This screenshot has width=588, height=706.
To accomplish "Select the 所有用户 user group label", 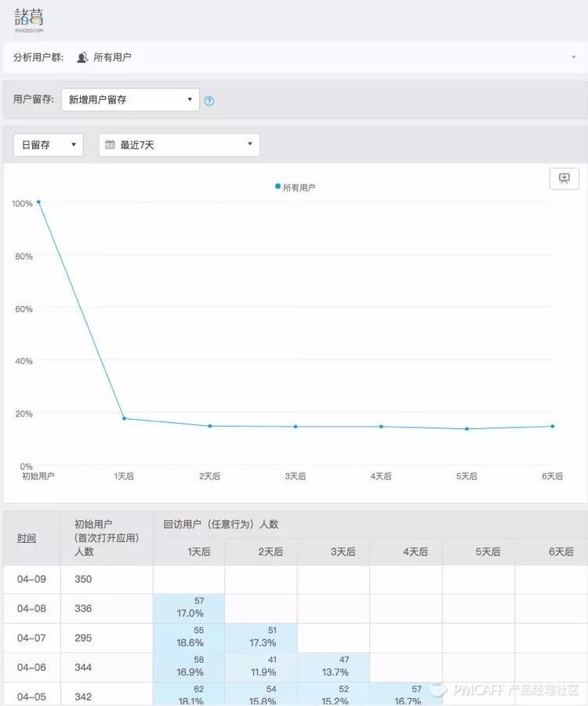I will 112,57.
